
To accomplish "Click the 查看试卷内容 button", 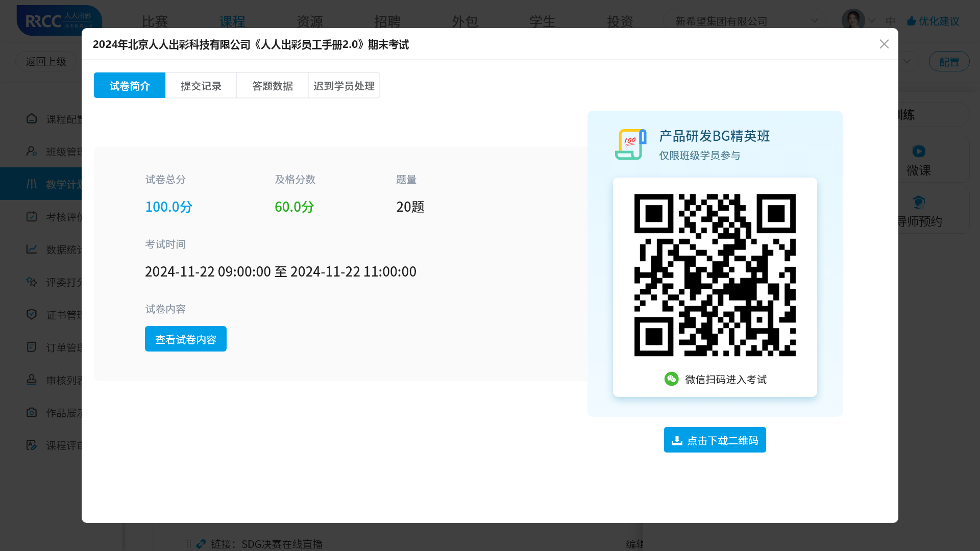I will (x=186, y=339).
